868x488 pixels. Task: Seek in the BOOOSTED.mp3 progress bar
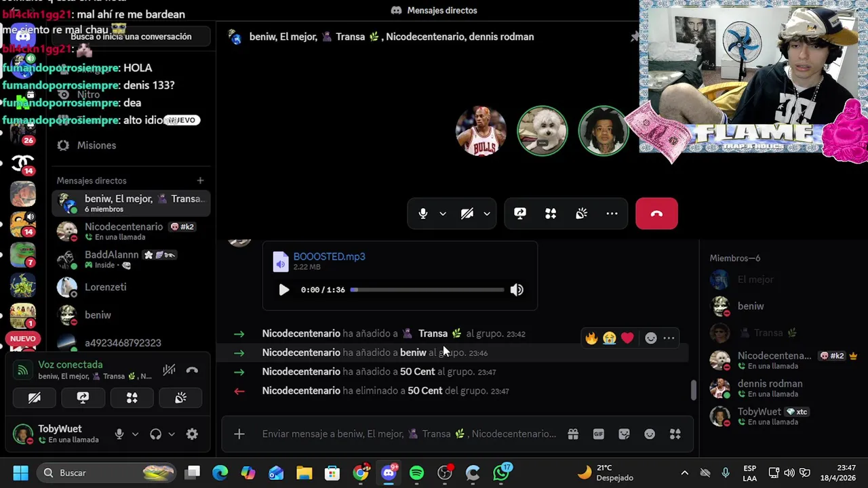(x=427, y=289)
